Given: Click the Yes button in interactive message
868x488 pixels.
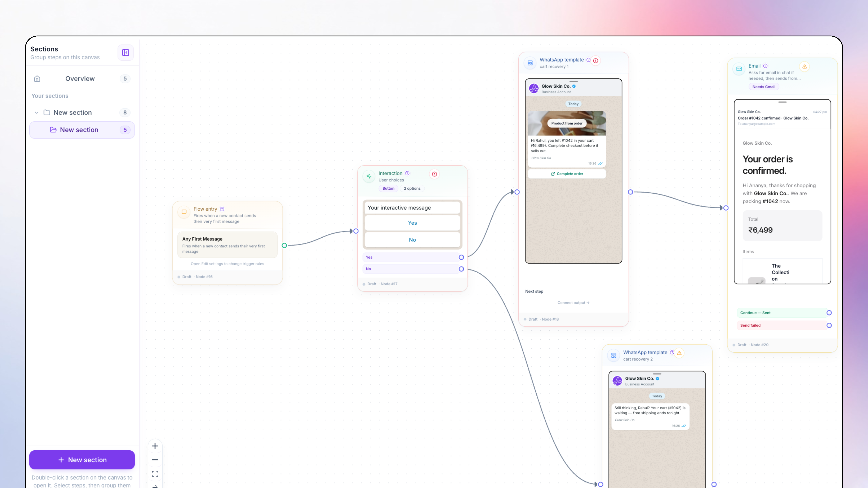Looking at the screenshot, I should click(x=412, y=223).
